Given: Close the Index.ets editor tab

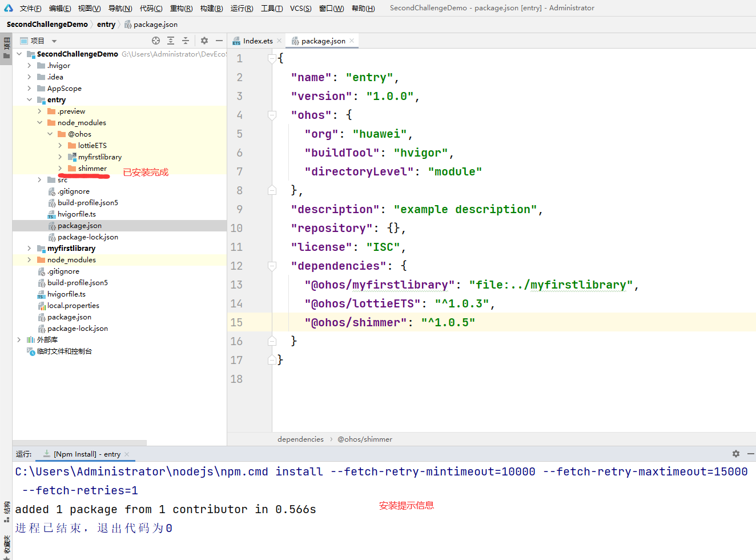Looking at the screenshot, I should pos(279,41).
